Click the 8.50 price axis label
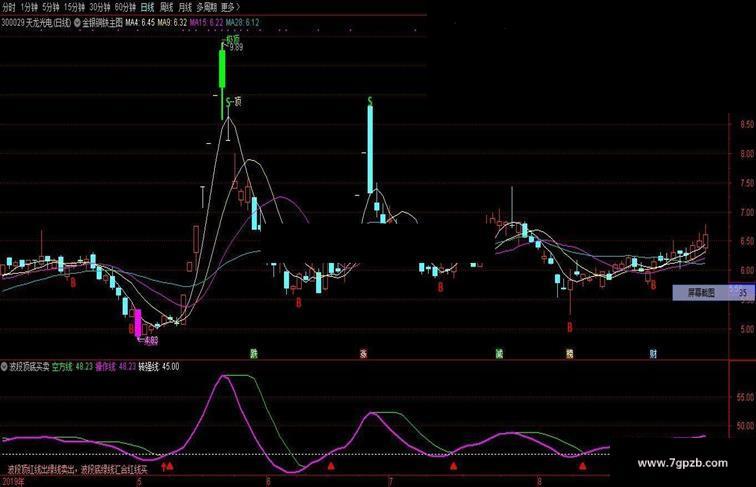756x487 pixels. point(747,124)
